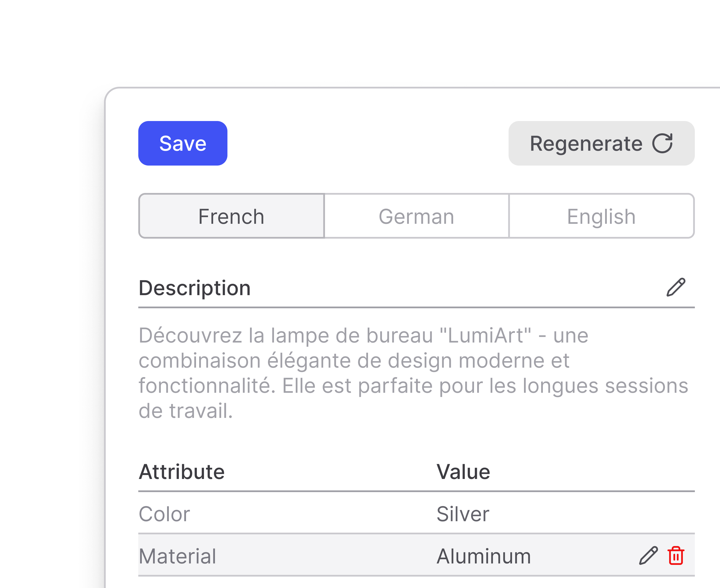Click the blue Save button

click(183, 143)
